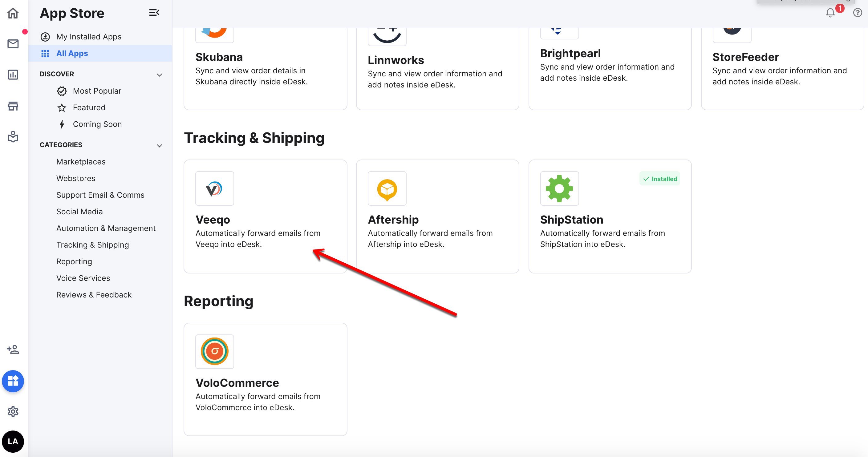The width and height of the screenshot is (868, 457).
Task: Open the Invite User icon
Action: pyautogui.click(x=13, y=350)
